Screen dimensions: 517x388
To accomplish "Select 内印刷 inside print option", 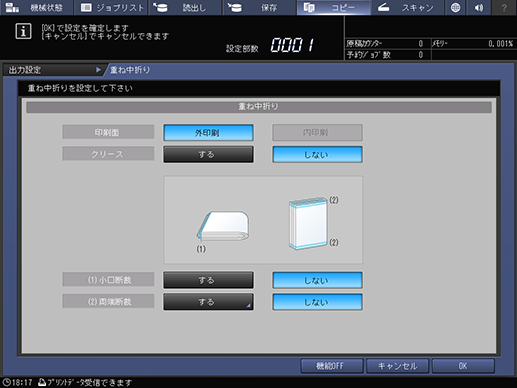I will point(317,133).
